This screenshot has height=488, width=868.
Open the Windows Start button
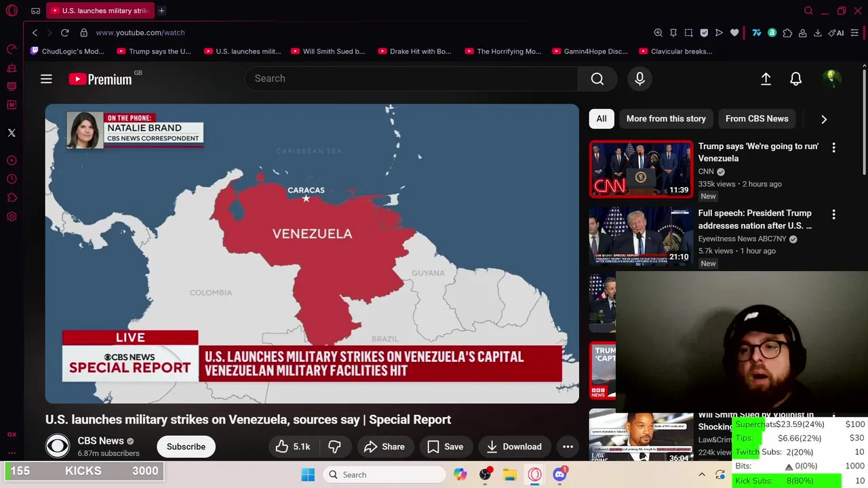pyautogui.click(x=308, y=474)
